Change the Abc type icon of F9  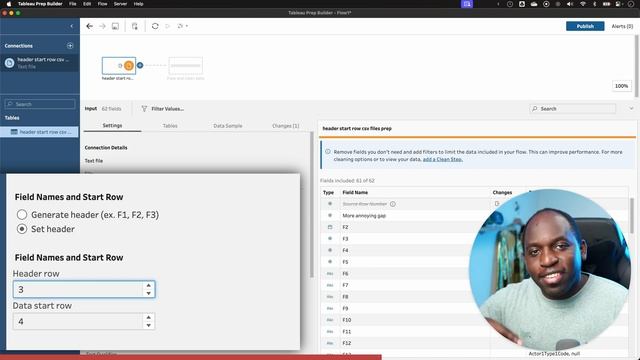pyautogui.click(x=330, y=308)
